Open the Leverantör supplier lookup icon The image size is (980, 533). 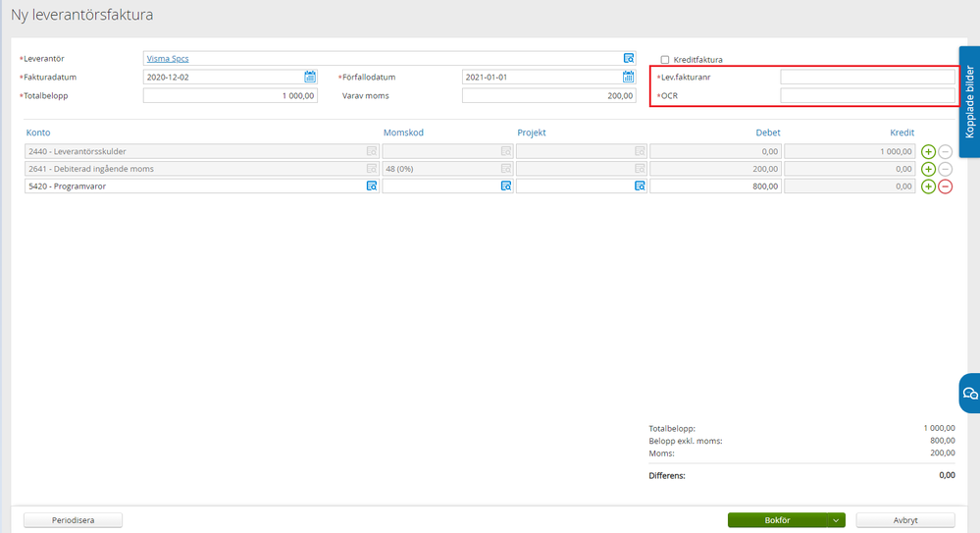coord(629,58)
